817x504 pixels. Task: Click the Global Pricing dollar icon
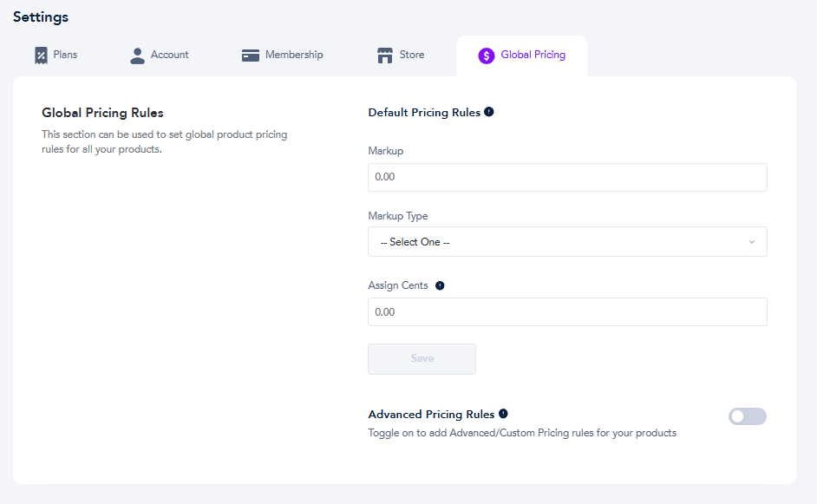pyautogui.click(x=487, y=56)
